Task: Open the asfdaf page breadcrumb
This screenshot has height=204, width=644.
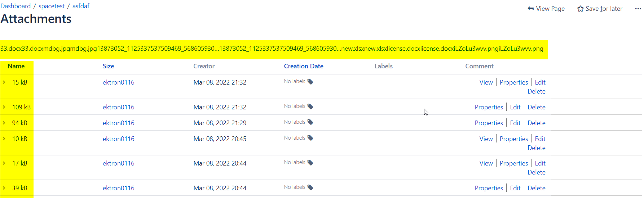Action: [81, 6]
